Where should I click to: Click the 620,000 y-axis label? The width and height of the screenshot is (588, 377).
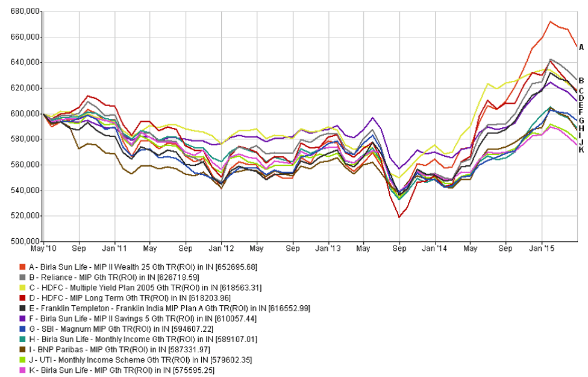(x=25, y=88)
